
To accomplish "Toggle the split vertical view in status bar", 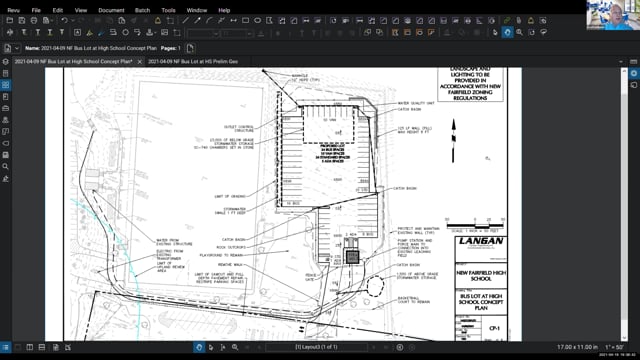I will [30, 347].
